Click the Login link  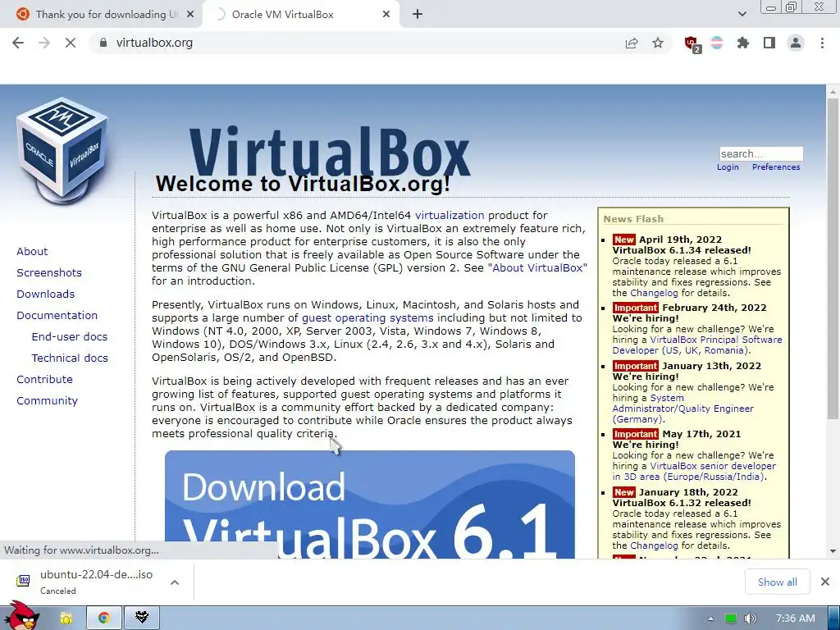(728, 167)
